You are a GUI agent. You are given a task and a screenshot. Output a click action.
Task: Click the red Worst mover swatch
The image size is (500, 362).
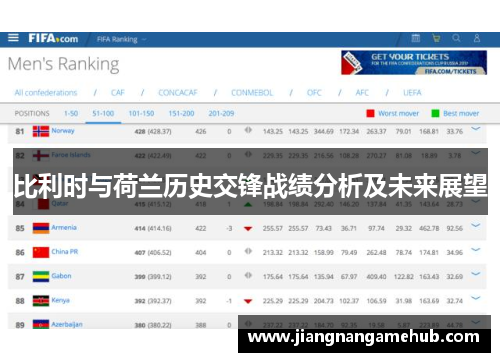click(x=370, y=113)
